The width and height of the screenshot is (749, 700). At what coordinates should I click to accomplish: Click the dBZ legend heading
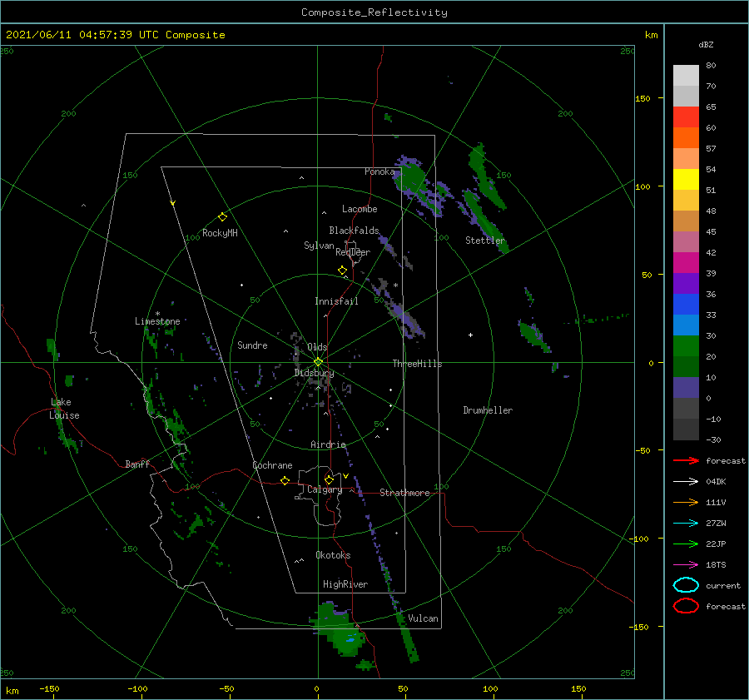point(706,44)
